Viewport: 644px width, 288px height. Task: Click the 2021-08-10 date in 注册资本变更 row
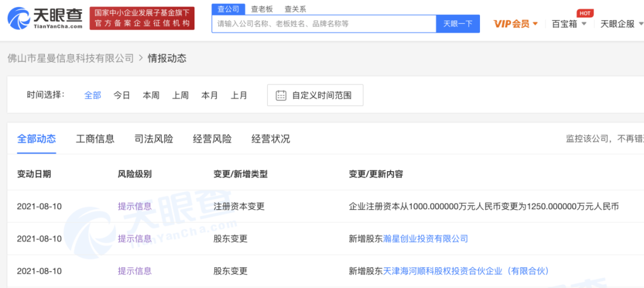[39, 206]
